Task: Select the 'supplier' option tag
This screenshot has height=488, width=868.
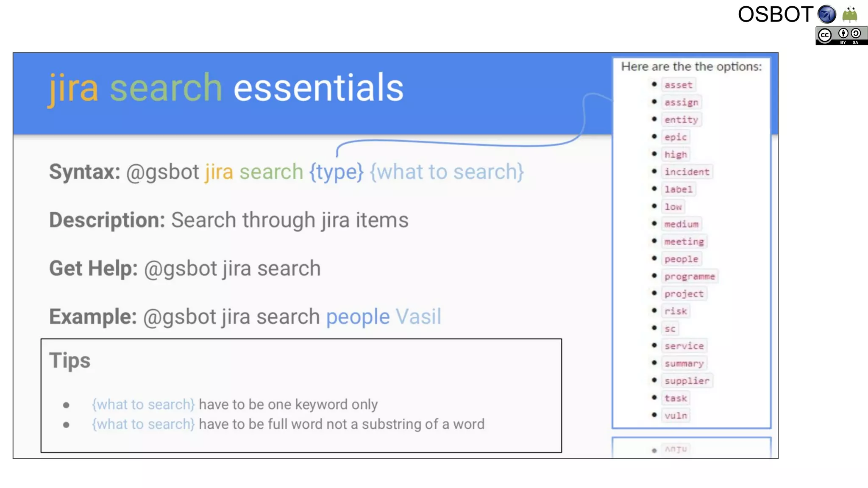Action: [x=687, y=381]
